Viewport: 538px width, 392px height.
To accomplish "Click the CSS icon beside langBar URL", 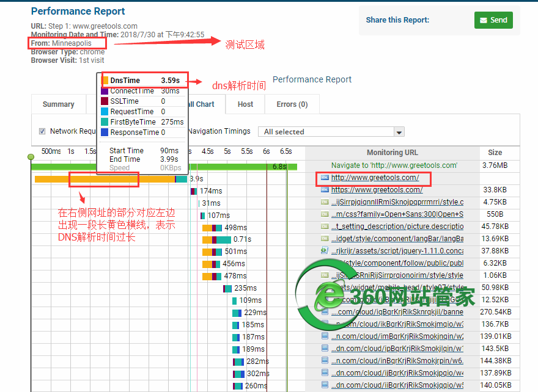I will (325, 239).
